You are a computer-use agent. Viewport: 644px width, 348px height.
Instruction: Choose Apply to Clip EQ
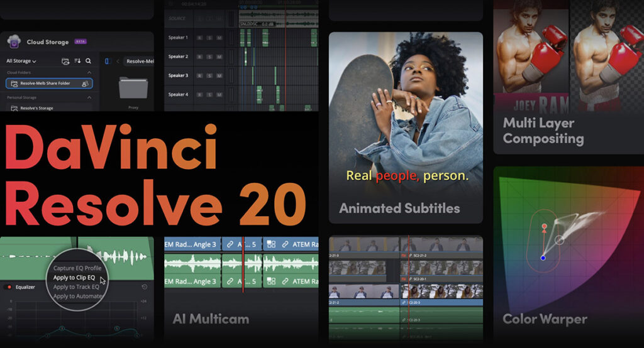(74, 278)
